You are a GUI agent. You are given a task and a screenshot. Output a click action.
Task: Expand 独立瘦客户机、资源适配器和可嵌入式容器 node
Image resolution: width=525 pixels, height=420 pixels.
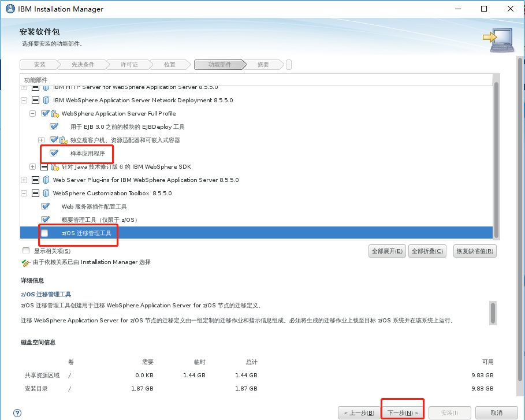(x=41, y=140)
